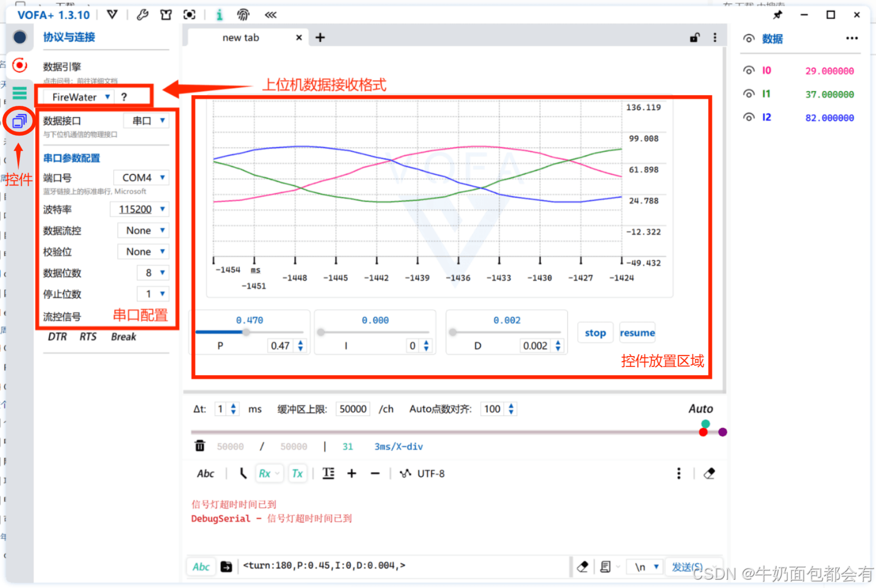Toggle visibility of channel I2
This screenshot has width=876, height=588.
point(749,117)
